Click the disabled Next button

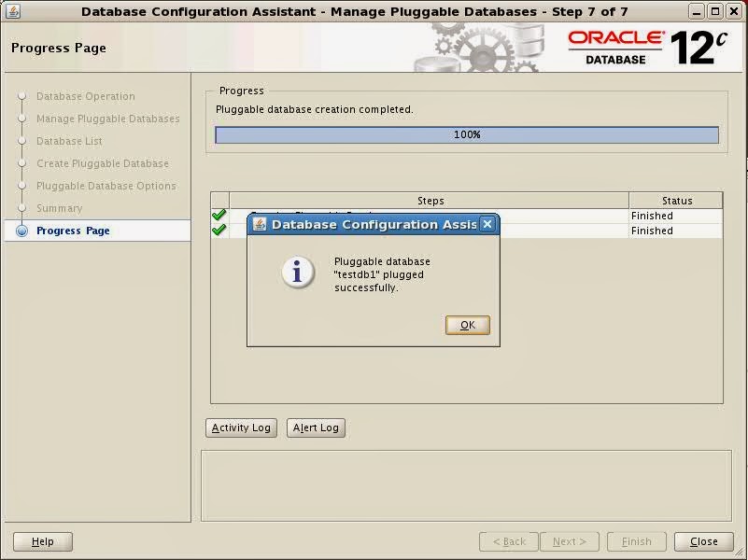coord(570,541)
